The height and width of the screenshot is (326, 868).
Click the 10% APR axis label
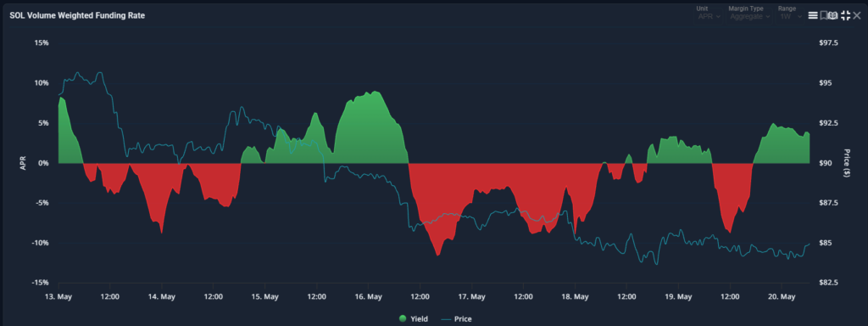(42, 83)
